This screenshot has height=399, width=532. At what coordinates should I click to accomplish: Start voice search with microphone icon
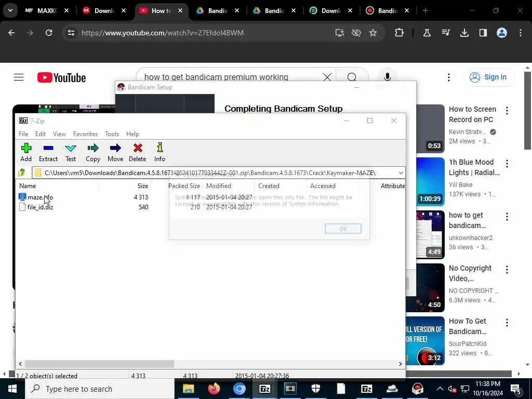388,77
